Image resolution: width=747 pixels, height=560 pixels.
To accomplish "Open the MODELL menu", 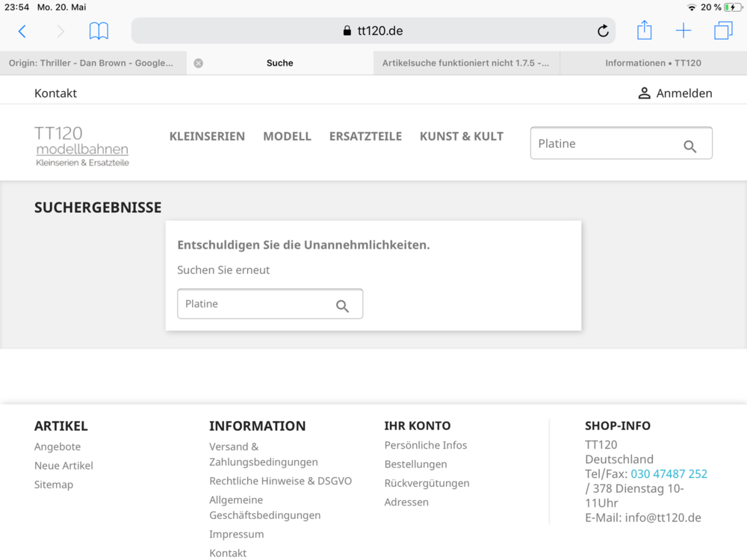I will [x=288, y=137].
